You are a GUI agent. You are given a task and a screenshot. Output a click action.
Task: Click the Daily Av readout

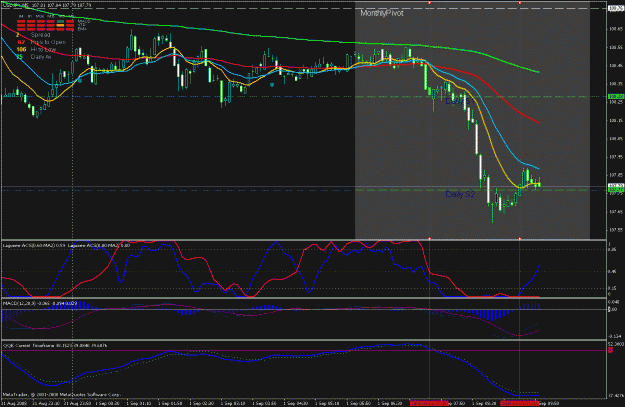(x=41, y=57)
